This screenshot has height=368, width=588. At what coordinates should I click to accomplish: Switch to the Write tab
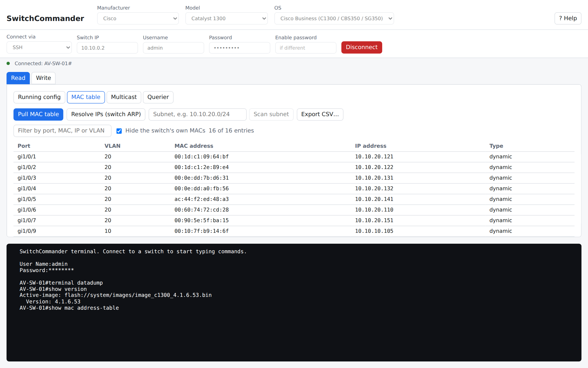tap(44, 78)
